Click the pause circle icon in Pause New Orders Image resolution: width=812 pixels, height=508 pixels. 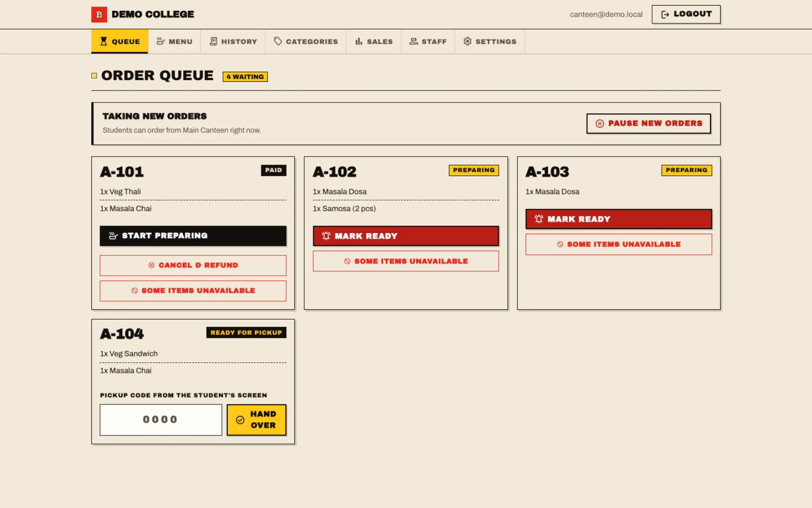pos(599,123)
